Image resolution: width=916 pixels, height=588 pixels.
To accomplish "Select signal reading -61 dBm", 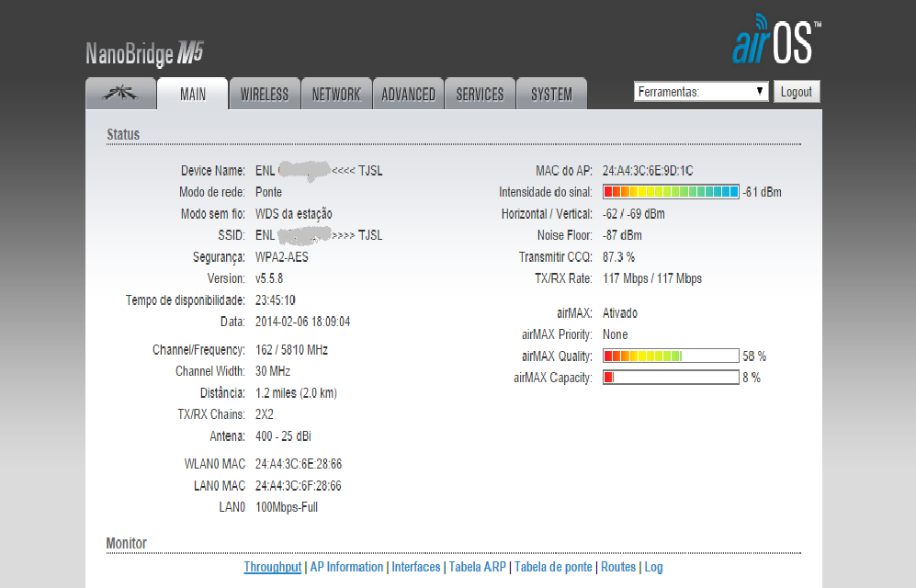I will pos(763,192).
